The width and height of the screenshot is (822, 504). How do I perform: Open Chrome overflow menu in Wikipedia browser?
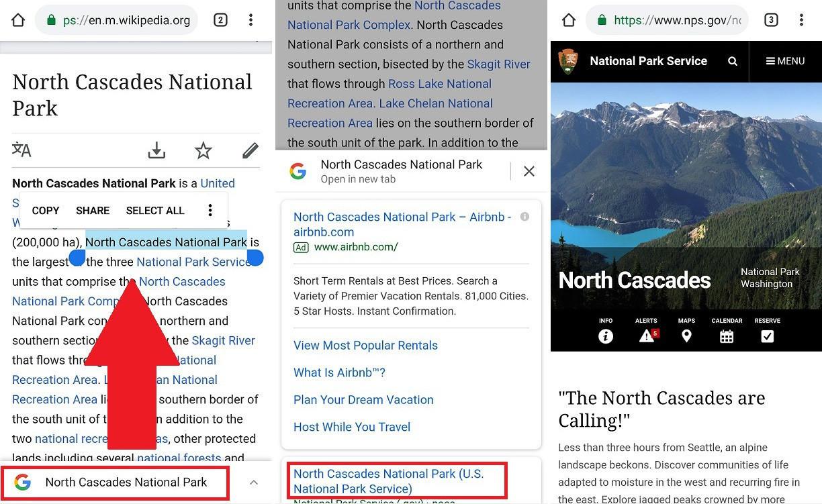(x=250, y=20)
